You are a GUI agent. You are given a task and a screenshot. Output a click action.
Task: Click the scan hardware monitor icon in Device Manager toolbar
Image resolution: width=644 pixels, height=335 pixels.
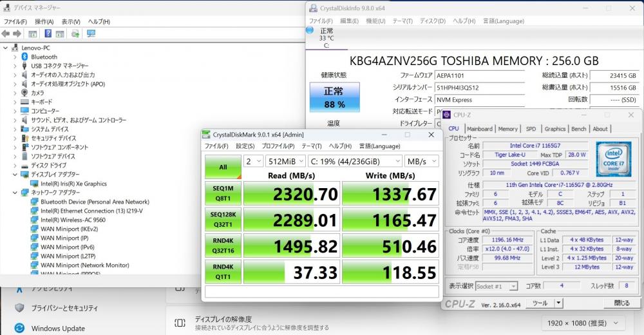(x=91, y=33)
